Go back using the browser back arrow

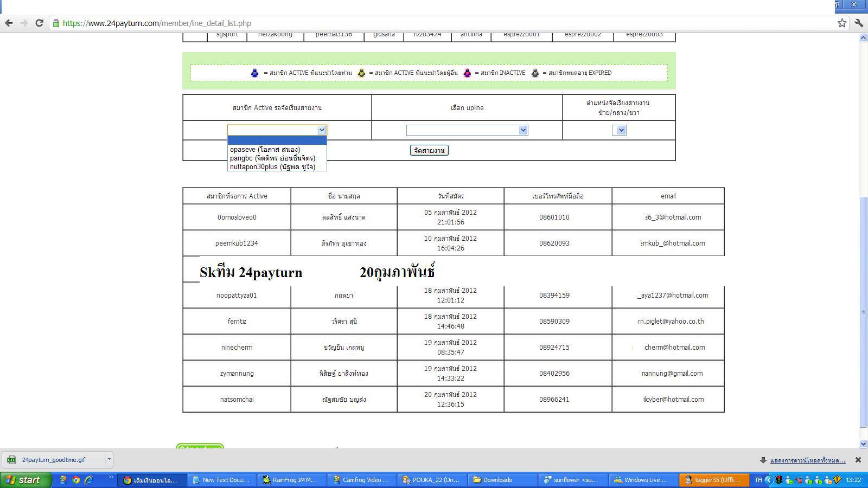point(9,23)
